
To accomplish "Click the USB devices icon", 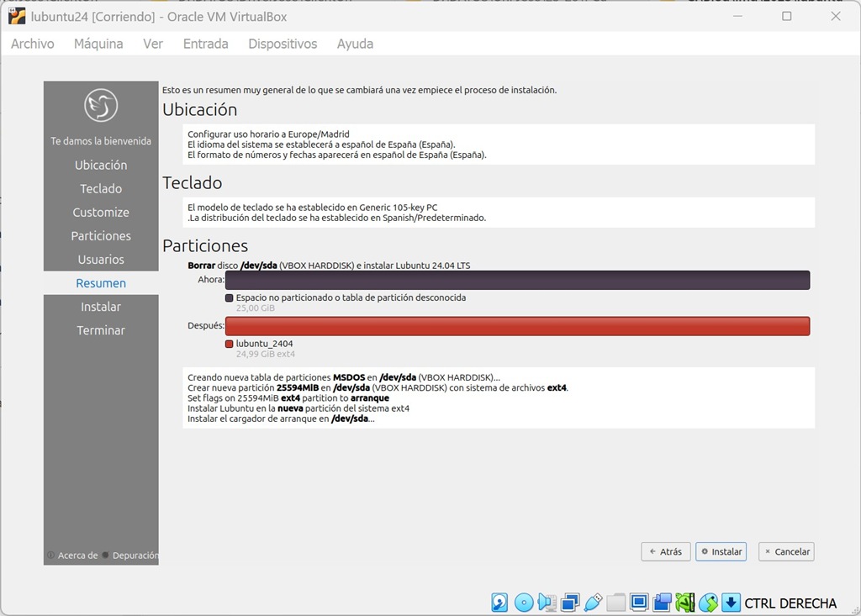I will pyautogui.click(x=593, y=603).
